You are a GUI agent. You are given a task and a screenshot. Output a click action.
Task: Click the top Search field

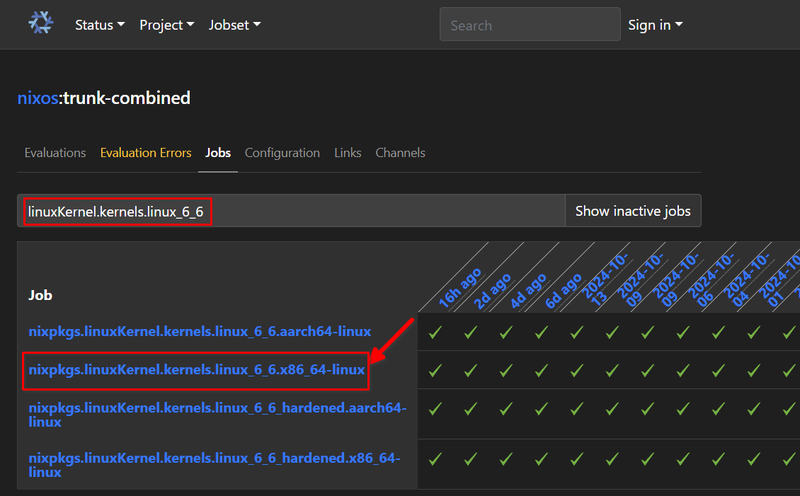point(530,24)
